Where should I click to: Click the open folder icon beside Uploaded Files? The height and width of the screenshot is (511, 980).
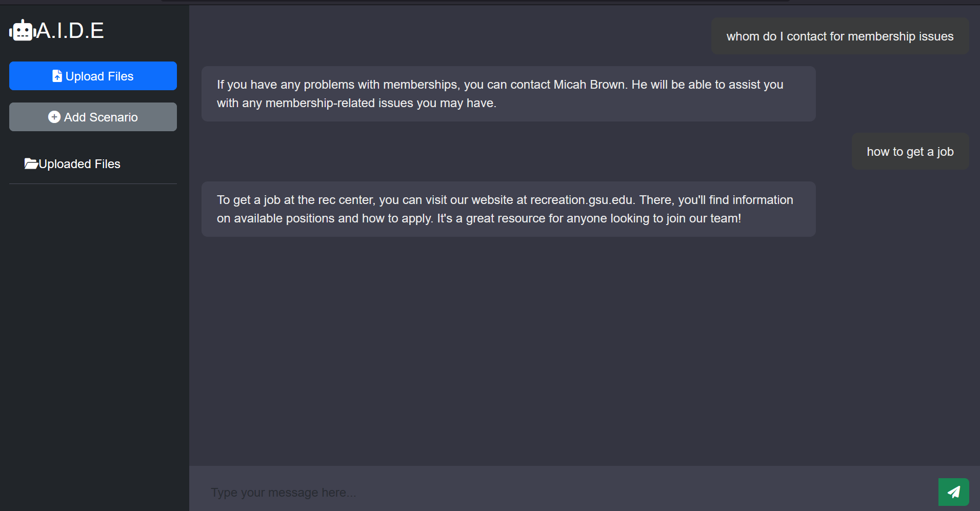31,163
